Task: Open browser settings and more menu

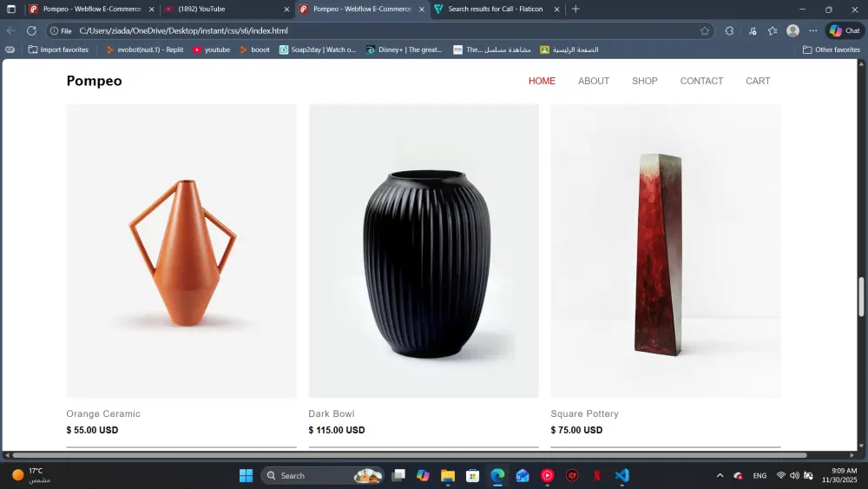Action: coord(812,30)
